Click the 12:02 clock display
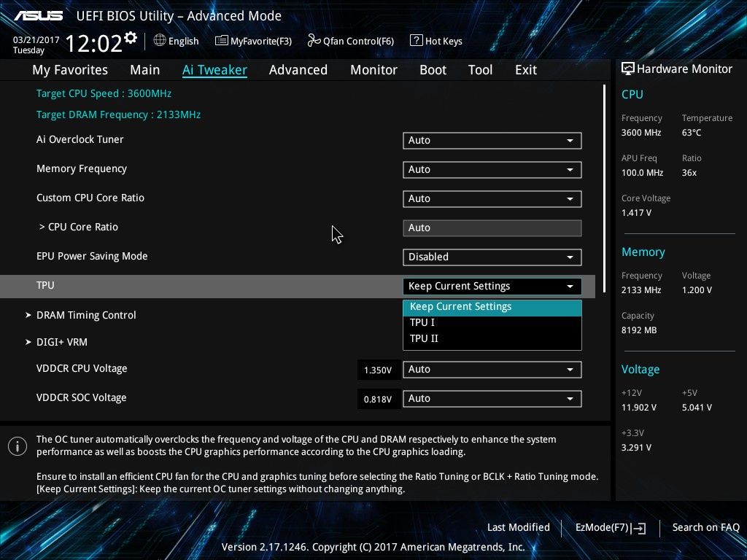 tap(94, 43)
